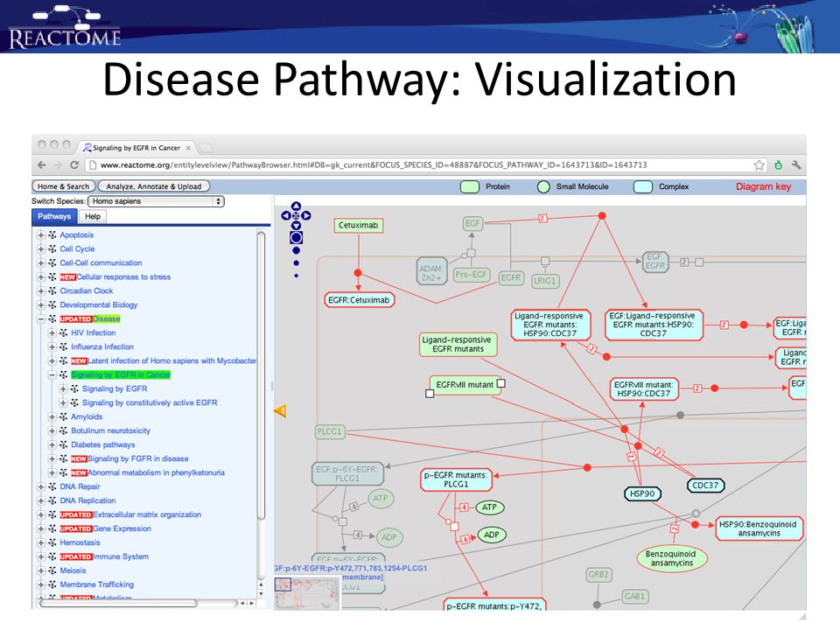The height and width of the screenshot is (630, 840).
Task: Click the Protein color swatch in legend
Action: [x=470, y=187]
